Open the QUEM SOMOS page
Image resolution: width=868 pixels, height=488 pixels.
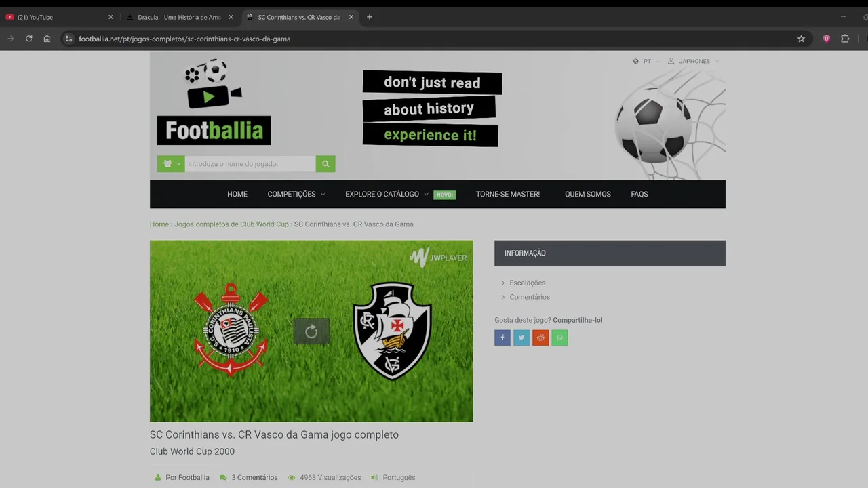(x=588, y=194)
